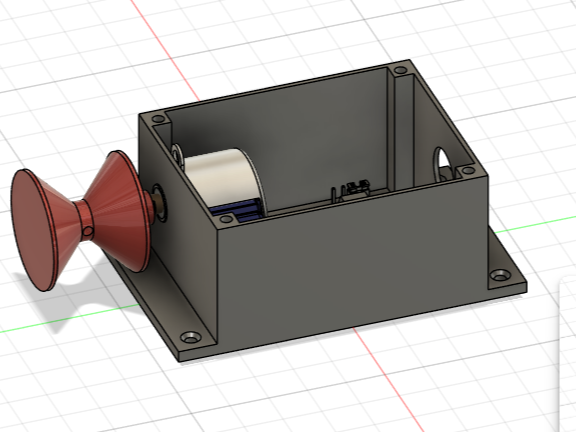
Task: Click the countersunk hole on front-left base flange
Action: click(191, 336)
